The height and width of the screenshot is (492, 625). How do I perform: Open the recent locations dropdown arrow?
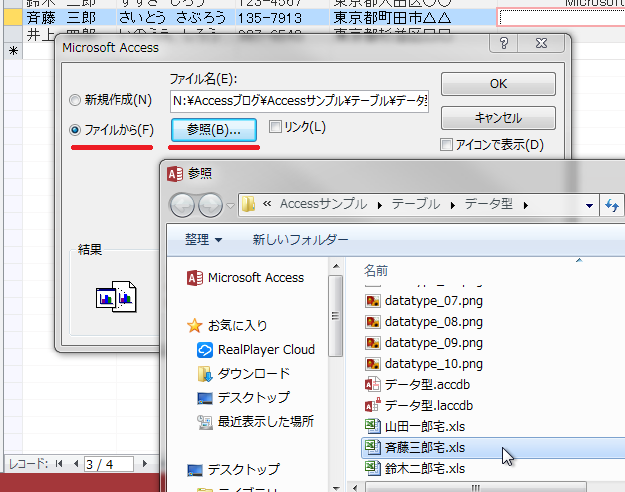click(230, 206)
